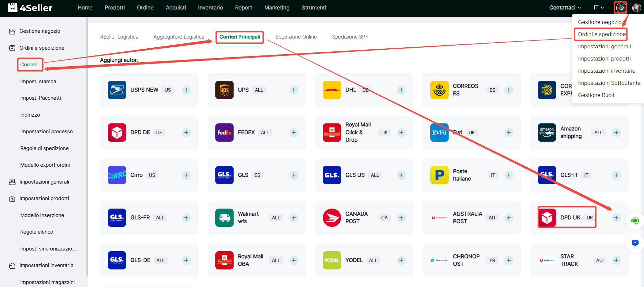
Task: Switch to 4Seller Logistica tab
Action: coord(119,37)
